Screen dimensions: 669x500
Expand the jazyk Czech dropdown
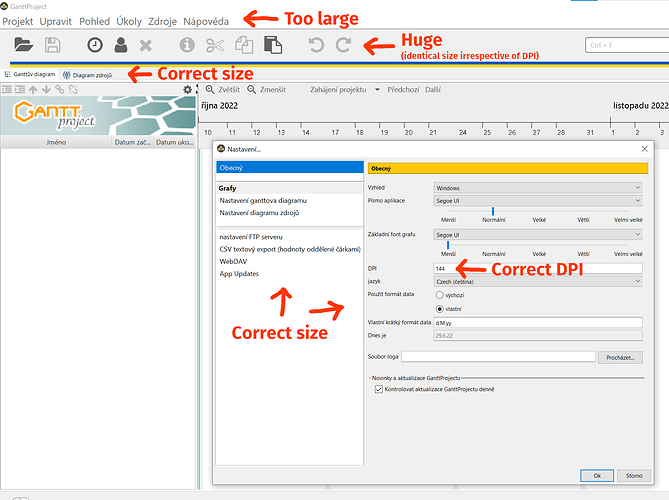pyautogui.click(x=538, y=282)
